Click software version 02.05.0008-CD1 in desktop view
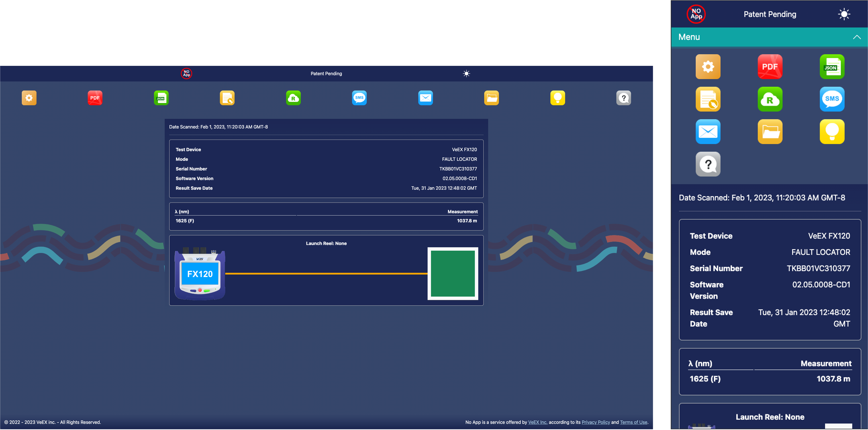 [x=460, y=178]
